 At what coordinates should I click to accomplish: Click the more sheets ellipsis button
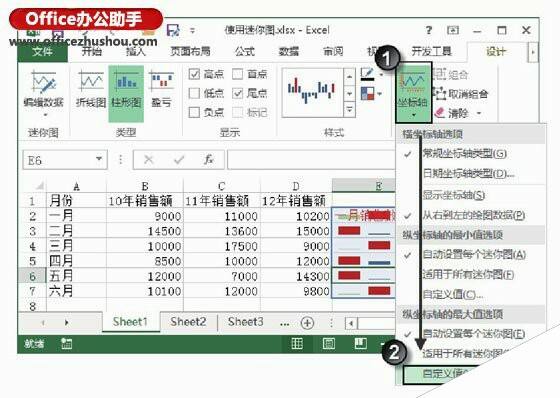click(285, 324)
